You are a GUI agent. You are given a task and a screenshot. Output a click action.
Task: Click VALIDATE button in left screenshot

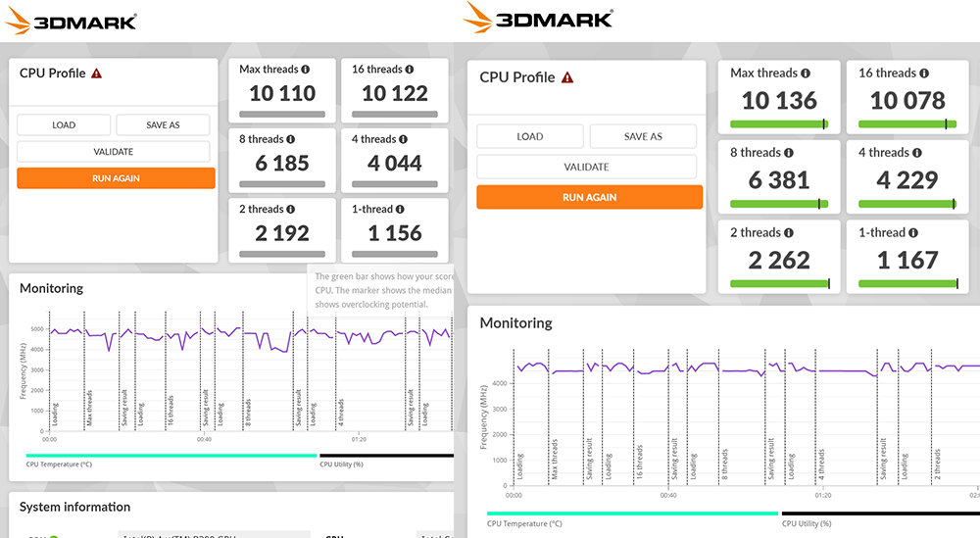tap(114, 152)
